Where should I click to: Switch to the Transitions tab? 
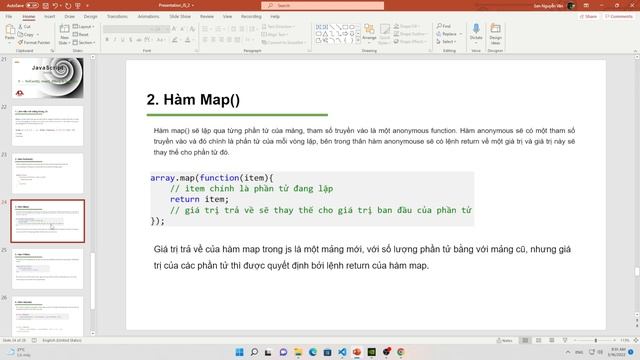pos(117,17)
